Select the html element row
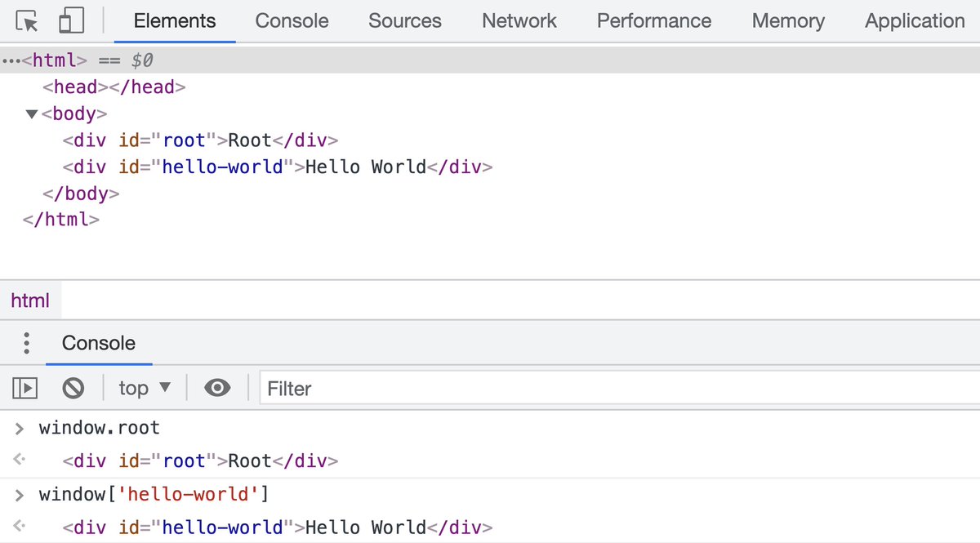980x543 pixels. click(x=490, y=60)
